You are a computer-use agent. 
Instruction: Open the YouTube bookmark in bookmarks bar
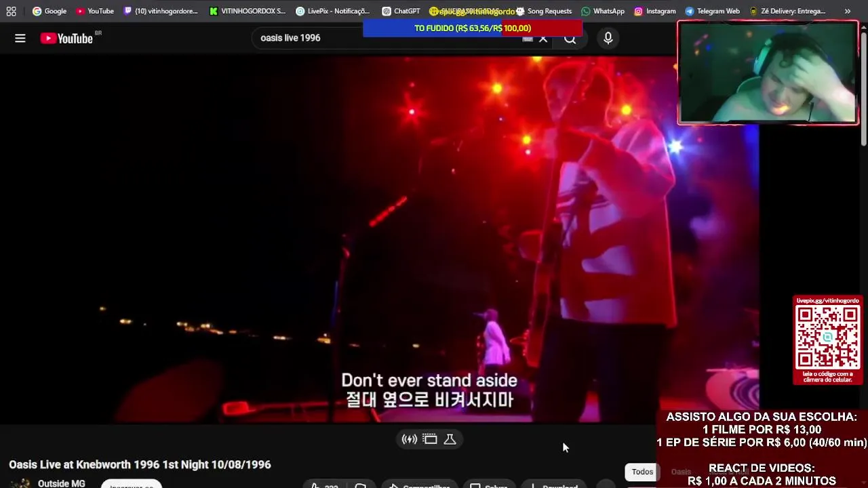point(95,11)
